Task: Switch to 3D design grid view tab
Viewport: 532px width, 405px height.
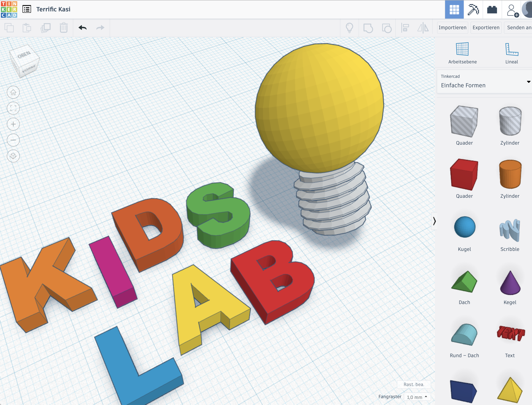Action: 454,10
